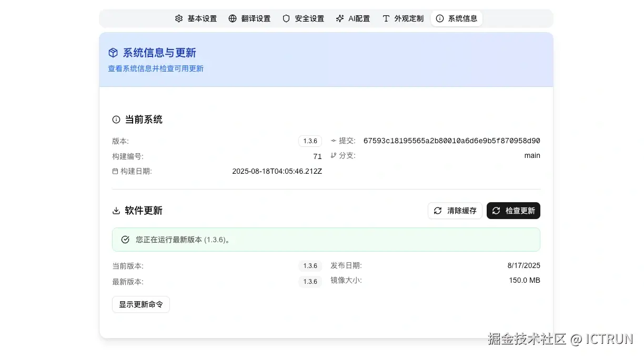
Task: Click the 软件更新 section heading
Action: point(144,211)
